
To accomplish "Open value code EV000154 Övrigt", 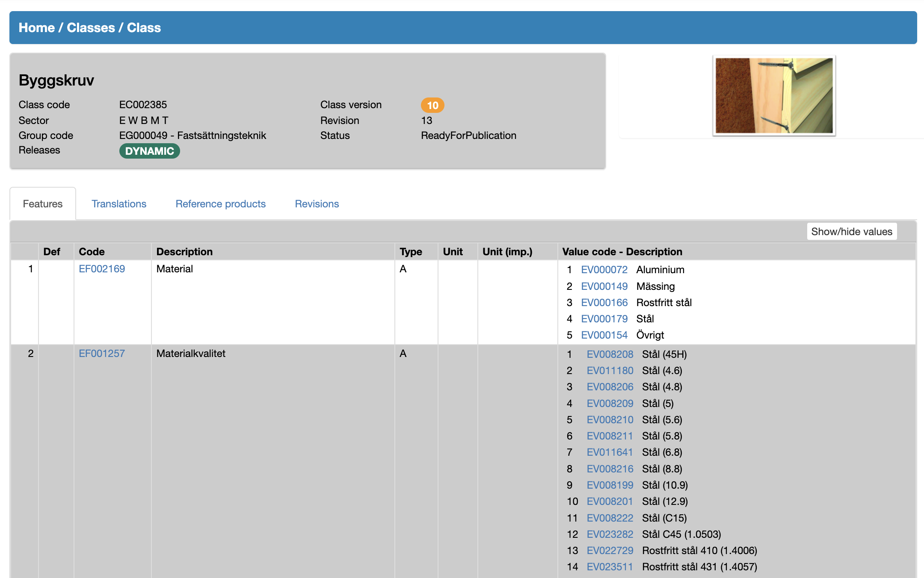I will coord(604,335).
